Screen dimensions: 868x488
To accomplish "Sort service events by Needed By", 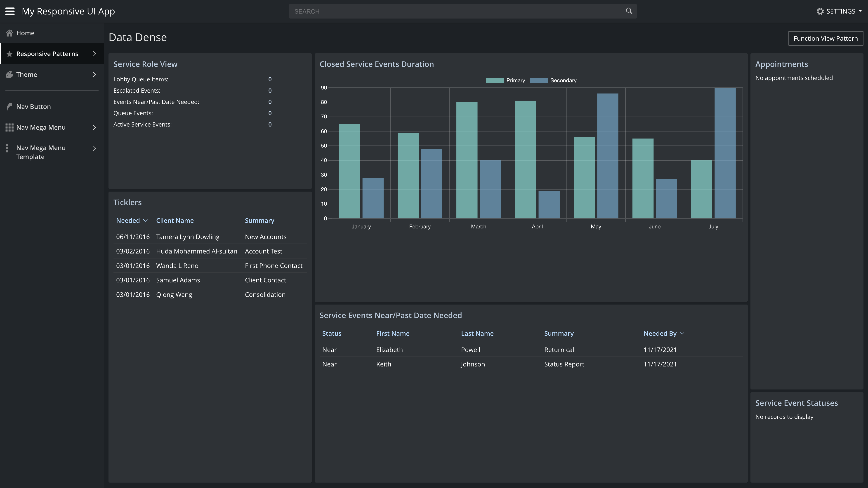I will coord(660,333).
